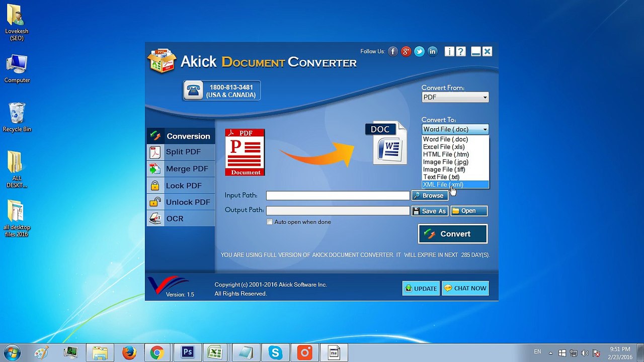Choose Image File (.tiff) option
Image resolution: width=644 pixels, height=362 pixels.
[455, 169]
